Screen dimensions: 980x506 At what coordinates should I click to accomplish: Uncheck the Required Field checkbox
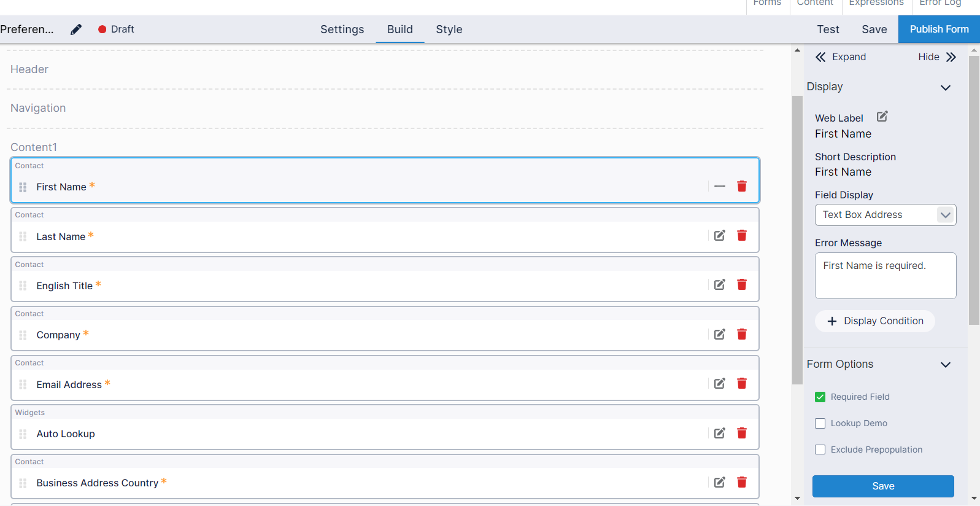point(820,397)
